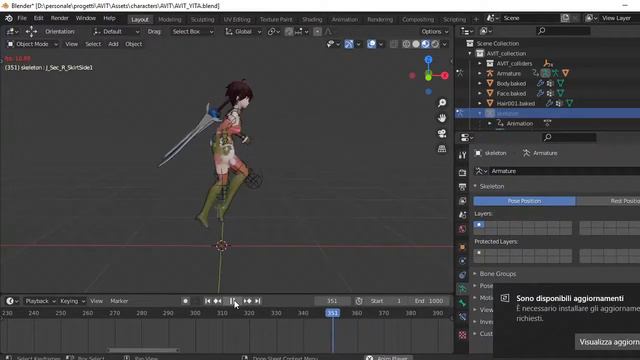Select the viewport zoom magnifier gizmo
640x360 pixels.
pos(442,103)
